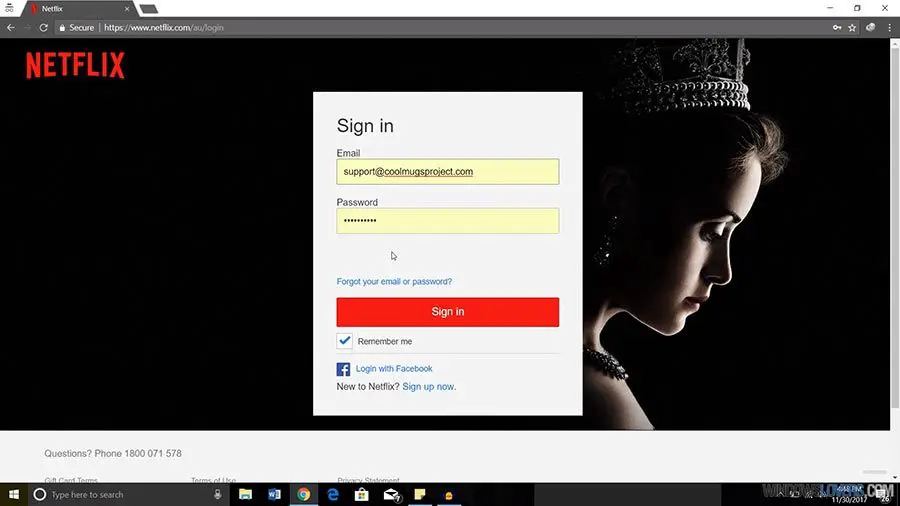Click into the Email input field

tap(448, 172)
